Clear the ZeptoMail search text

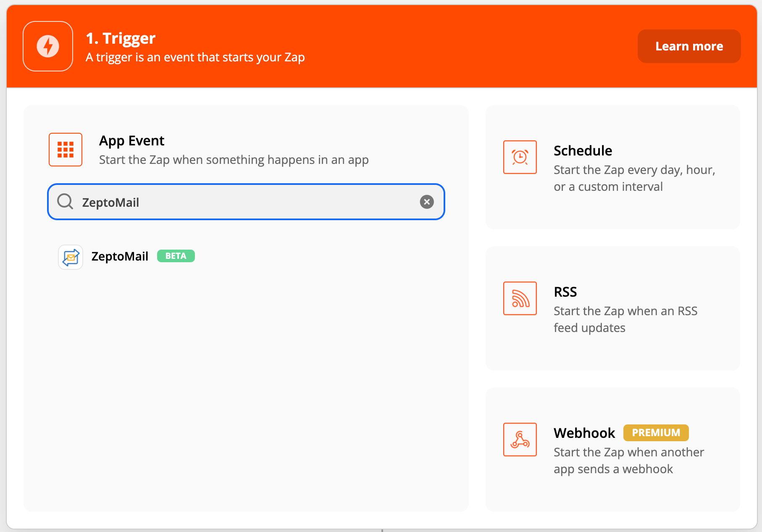click(x=427, y=202)
